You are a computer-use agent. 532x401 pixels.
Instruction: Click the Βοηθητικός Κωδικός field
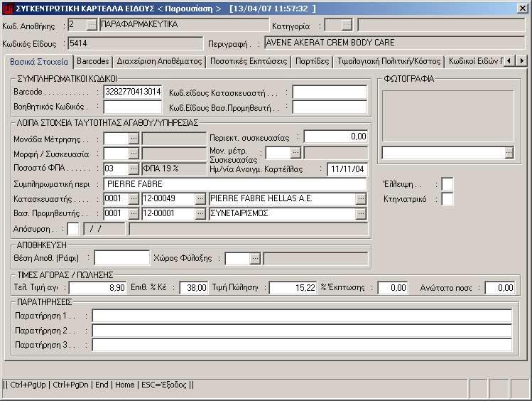pyautogui.click(x=133, y=107)
